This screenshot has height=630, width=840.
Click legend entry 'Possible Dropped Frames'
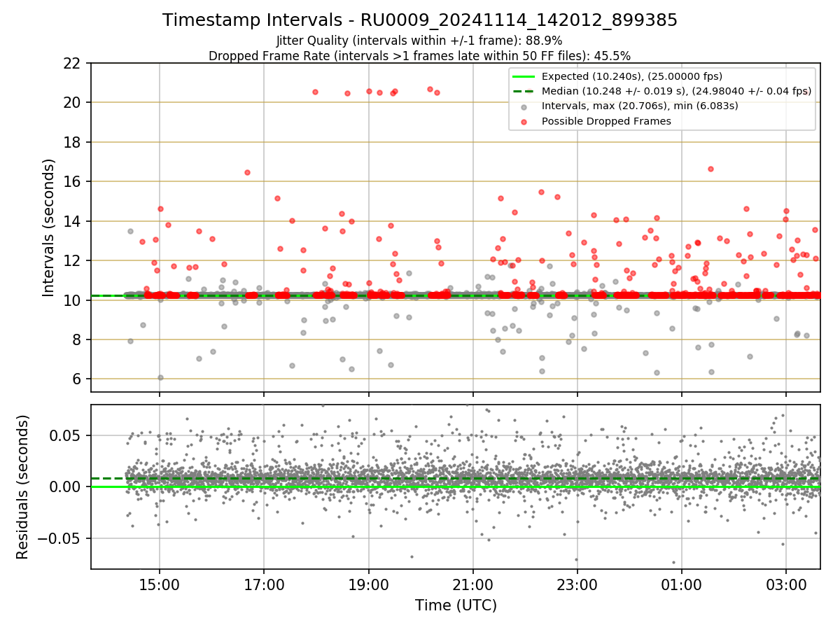click(x=606, y=121)
